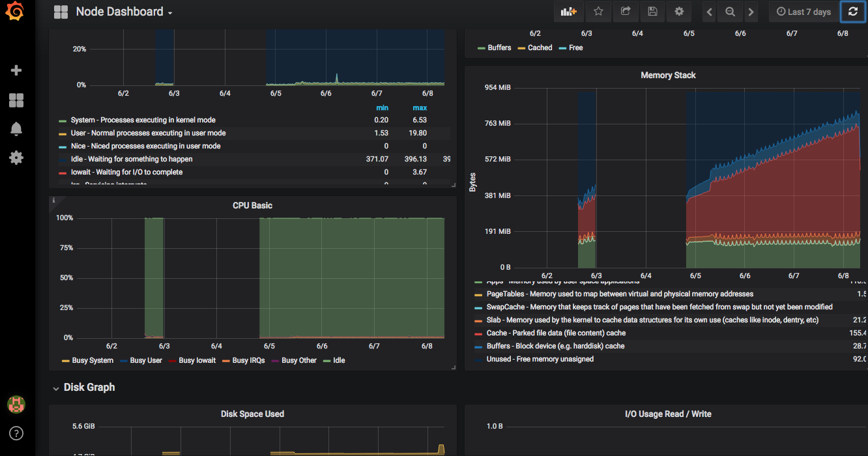Click the Share dashboard icon
This screenshot has height=456, width=868.
coord(626,12)
